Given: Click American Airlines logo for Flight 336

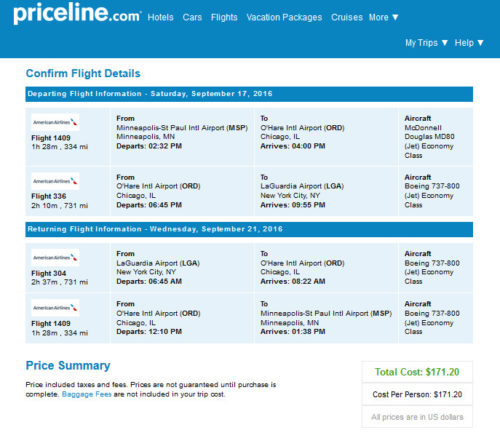Looking at the screenshot, I should click(55, 181).
